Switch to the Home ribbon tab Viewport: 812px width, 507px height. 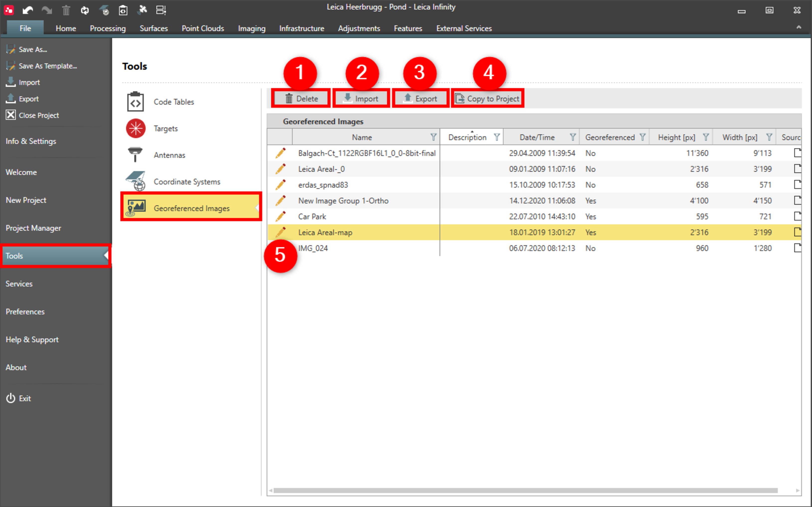click(x=66, y=28)
